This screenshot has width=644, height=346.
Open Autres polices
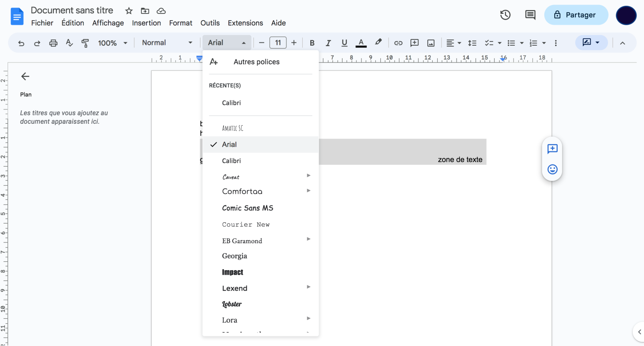click(256, 62)
